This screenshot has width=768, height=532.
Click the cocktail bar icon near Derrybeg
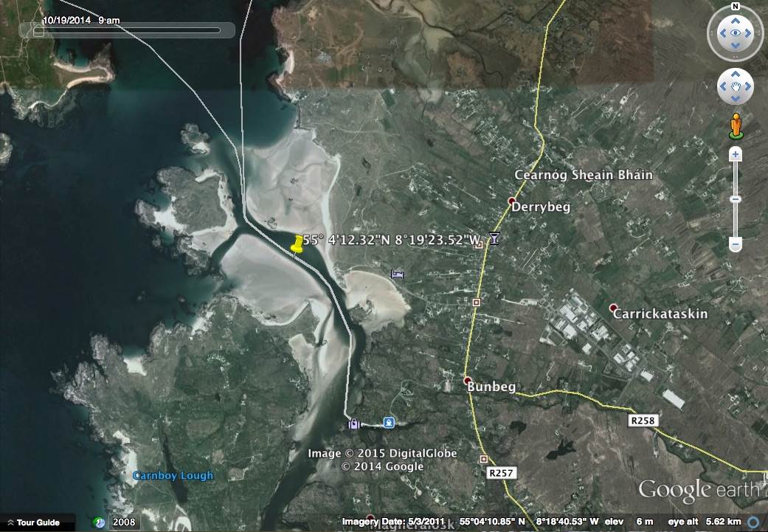coord(494,238)
